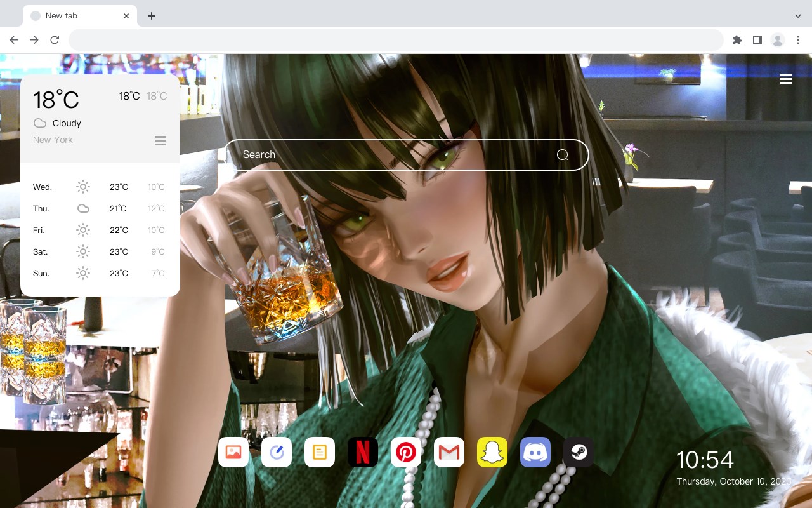Go forward with the browser forward arrow
Viewport: 812px width, 508px height.
(x=34, y=40)
